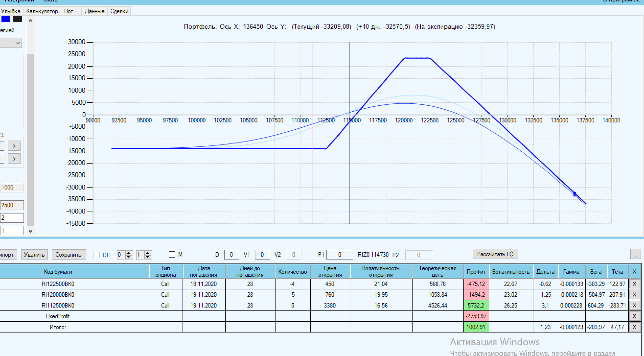Click X on the FixedProfit row
Viewport: 644px width, 356px height.
pos(634,316)
